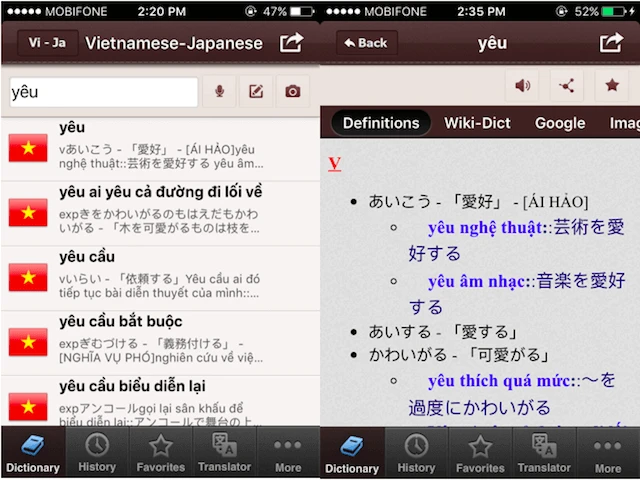The image size is (640, 480).
Task: Tap the microphone voice search icon
Action: (219, 92)
